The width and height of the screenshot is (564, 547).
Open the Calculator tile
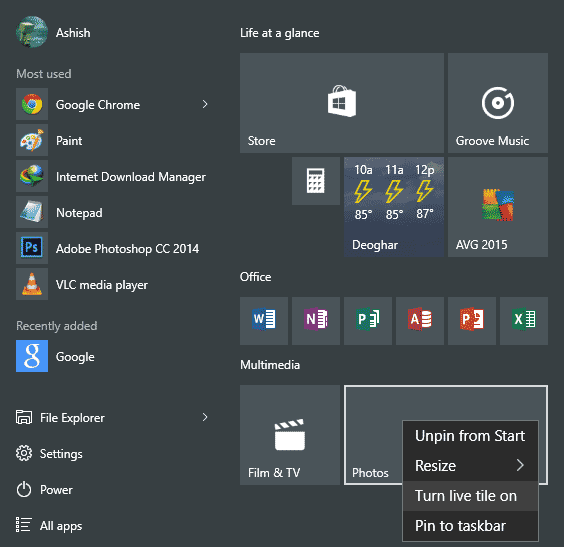pos(316,181)
